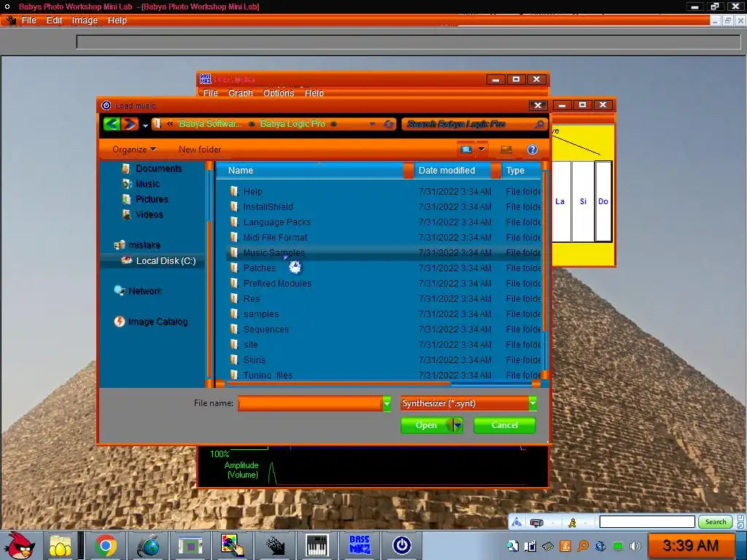This screenshot has width=747, height=560.
Task: Refresh the folder view in address bar
Action: click(x=388, y=124)
